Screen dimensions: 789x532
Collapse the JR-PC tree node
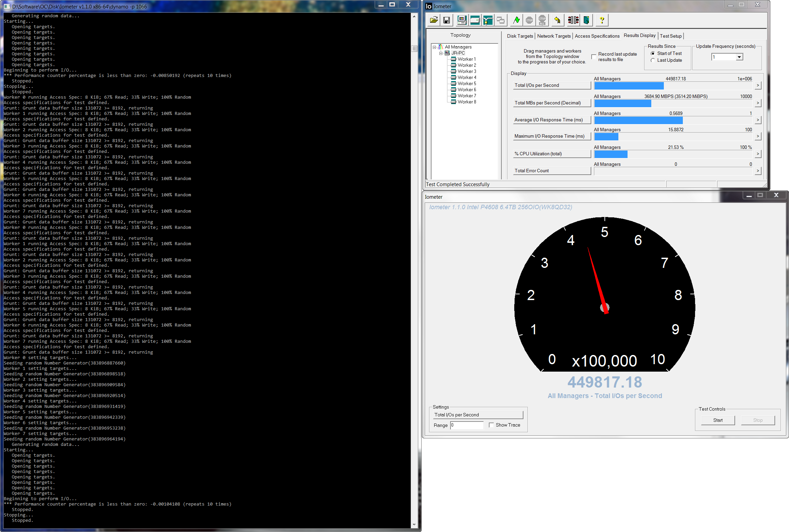441,53
